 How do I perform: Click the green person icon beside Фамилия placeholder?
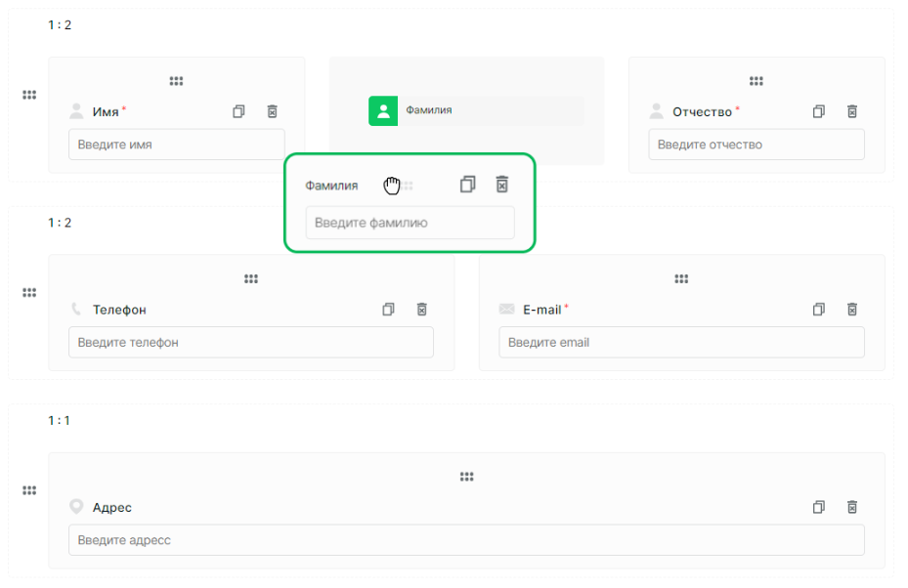383,110
